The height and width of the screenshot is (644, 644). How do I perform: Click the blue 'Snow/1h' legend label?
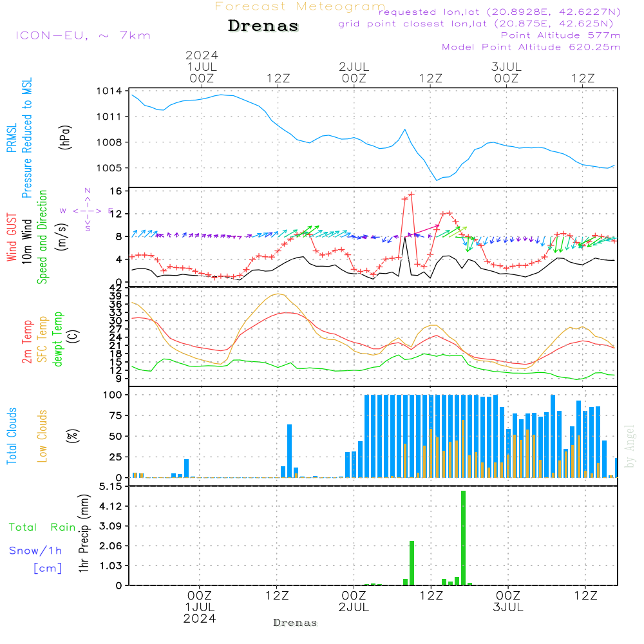pos(35,551)
